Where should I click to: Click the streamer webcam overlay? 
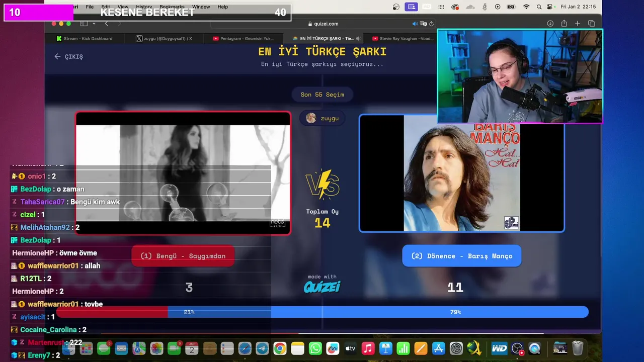pyautogui.click(x=520, y=76)
